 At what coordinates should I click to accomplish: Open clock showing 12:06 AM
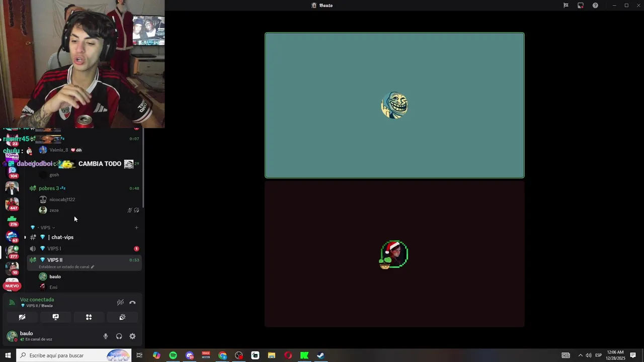pos(615,355)
